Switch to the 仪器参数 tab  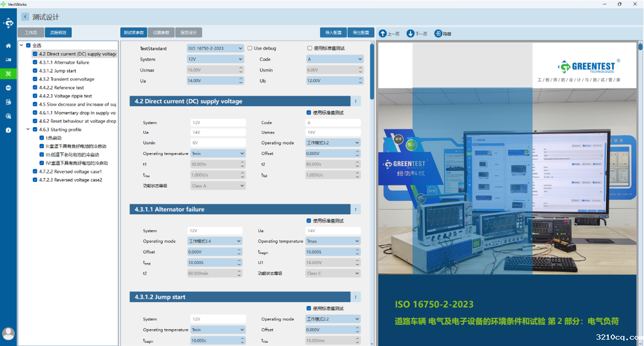(161, 33)
